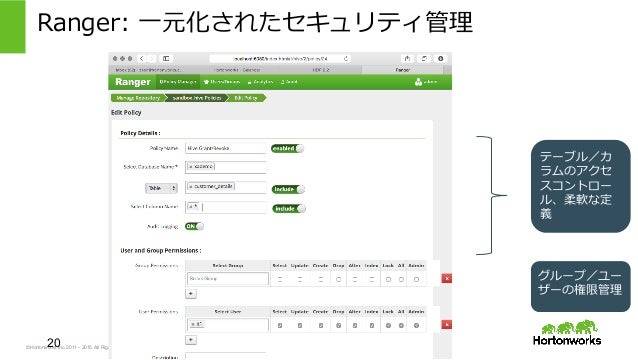This screenshot has height=360, width=638.
Task: Check Index permission in the group row
Action: pos(371,279)
